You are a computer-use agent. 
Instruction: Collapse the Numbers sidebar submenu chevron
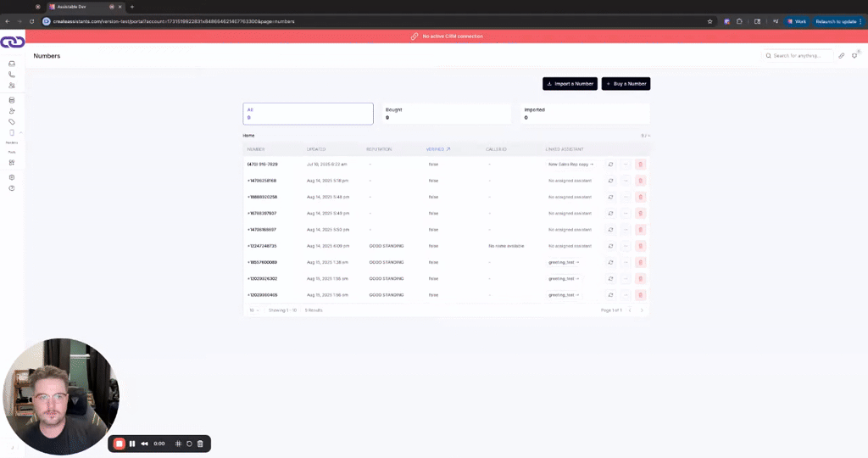coord(21,133)
